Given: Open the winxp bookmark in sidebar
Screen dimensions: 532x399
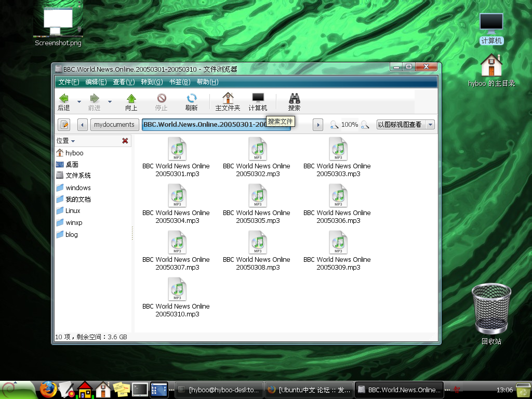Looking at the screenshot, I should [69, 222].
